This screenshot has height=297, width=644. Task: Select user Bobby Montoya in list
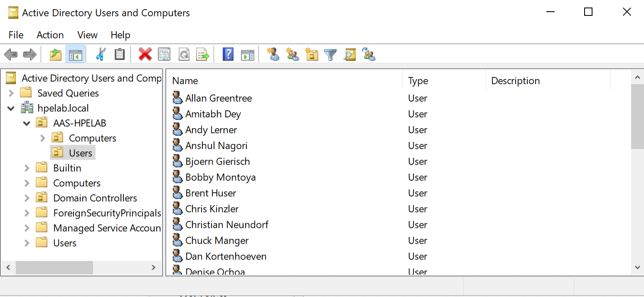click(220, 177)
